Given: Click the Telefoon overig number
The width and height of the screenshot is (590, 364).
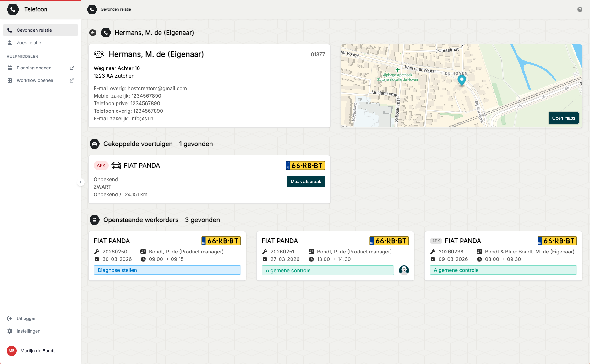Looking at the screenshot, I should (x=148, y=111).
